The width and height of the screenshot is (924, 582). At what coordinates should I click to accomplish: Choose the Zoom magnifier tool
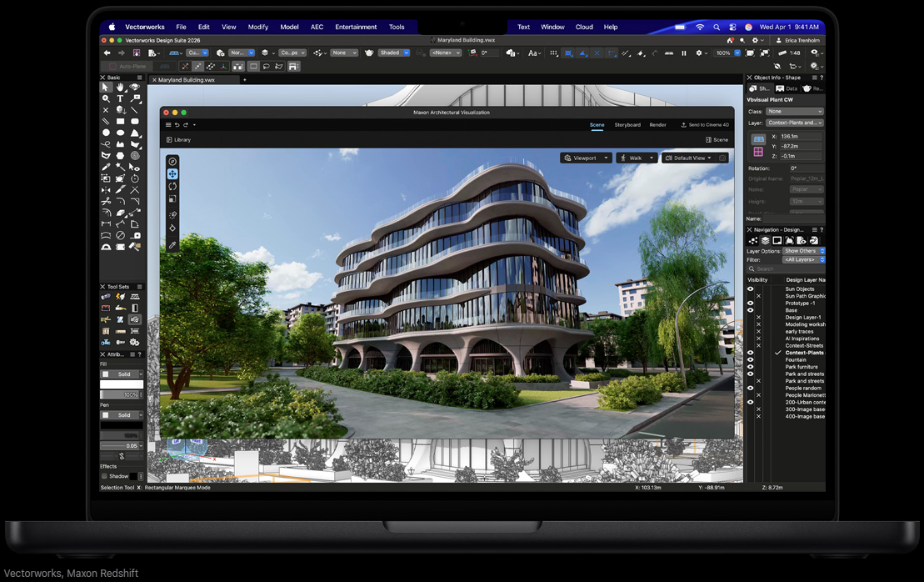[x=106, y=98]
